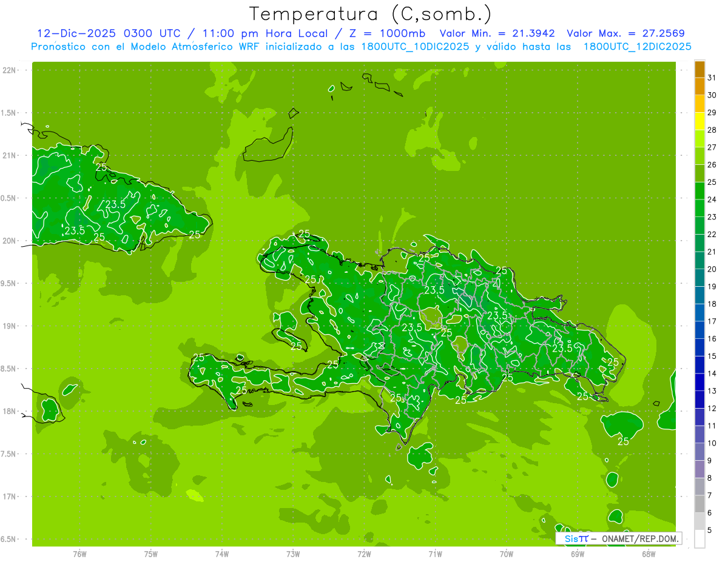Click the '20N' latitude label
This screenshot has width=728, height=562.
pos(10,241)
